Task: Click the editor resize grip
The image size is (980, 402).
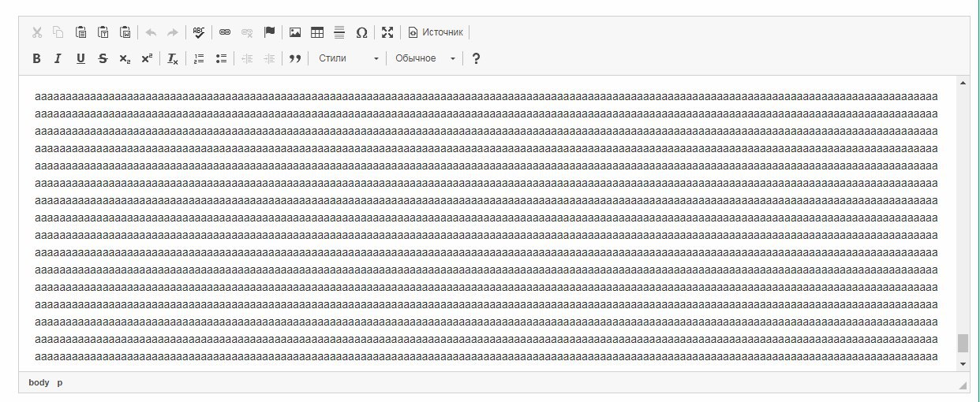Action: (962, 385)
